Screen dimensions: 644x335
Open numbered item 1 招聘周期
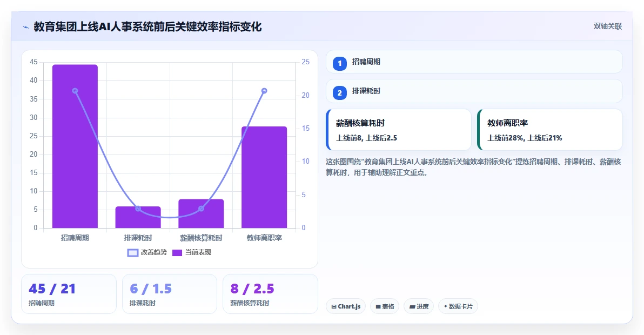[474, 62]
